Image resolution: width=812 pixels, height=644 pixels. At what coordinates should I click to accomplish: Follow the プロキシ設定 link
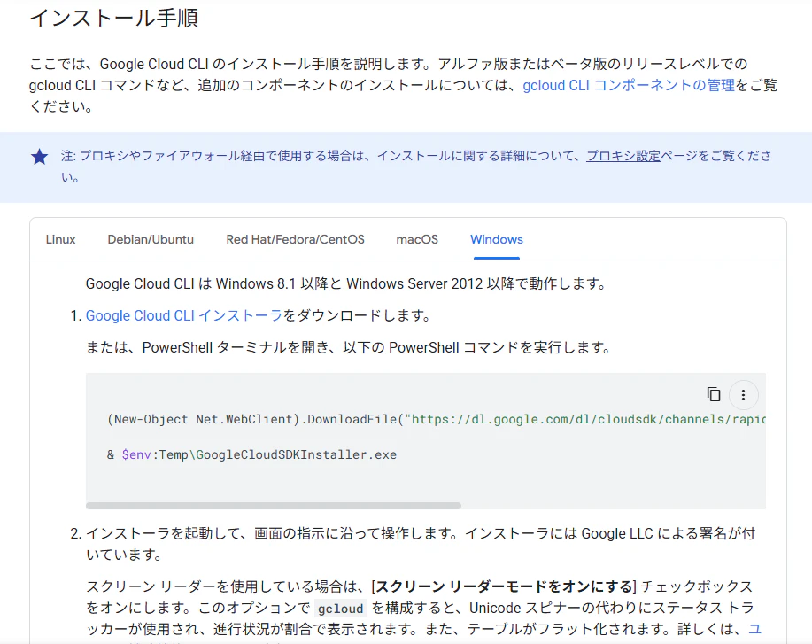click(x=623, y=155)
